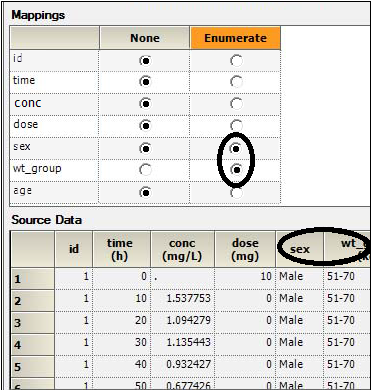The width and height of the screenshot is (372, 391).
Task: Select None radio for conc
Action: click(145, 104)
